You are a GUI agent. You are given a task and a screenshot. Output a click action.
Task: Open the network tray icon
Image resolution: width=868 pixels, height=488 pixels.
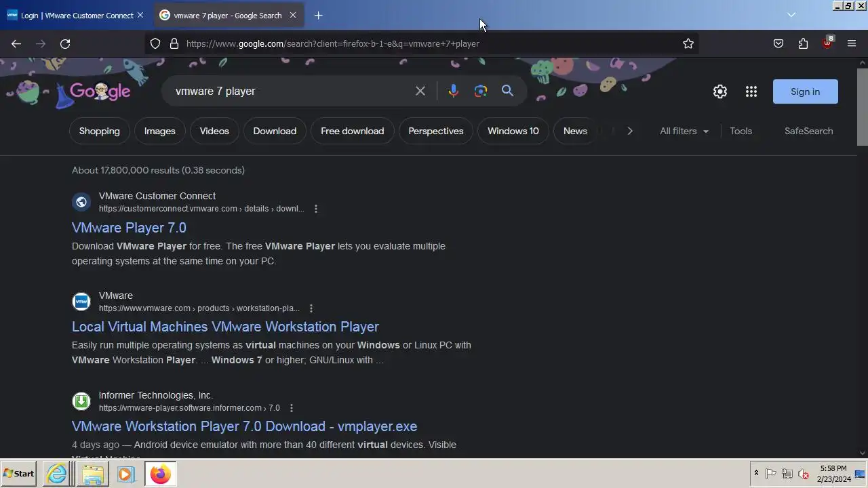(x=787, y=474)
